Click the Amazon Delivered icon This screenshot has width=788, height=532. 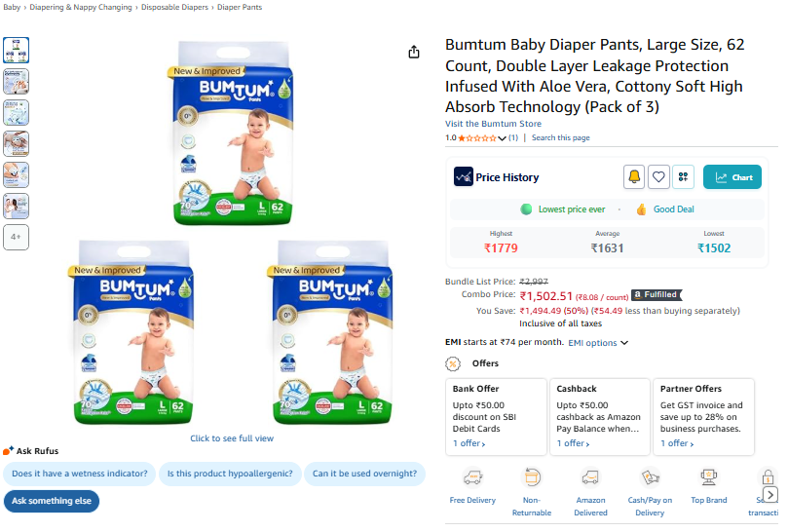pos(590,478)
